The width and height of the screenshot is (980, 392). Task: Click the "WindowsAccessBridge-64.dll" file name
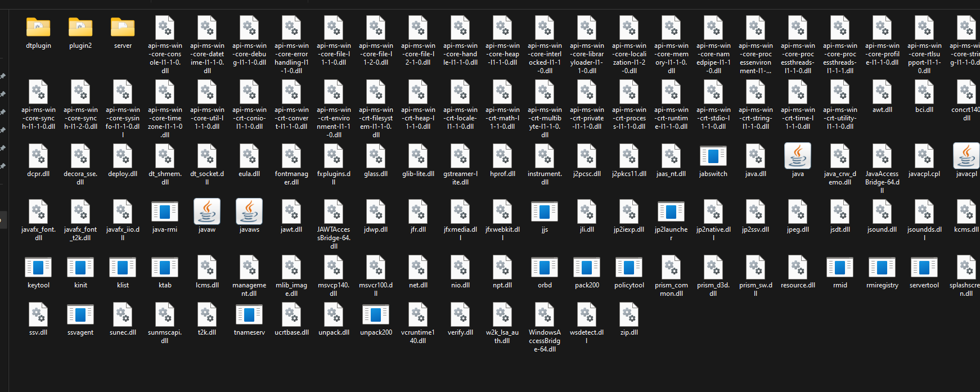pos(545,341)
